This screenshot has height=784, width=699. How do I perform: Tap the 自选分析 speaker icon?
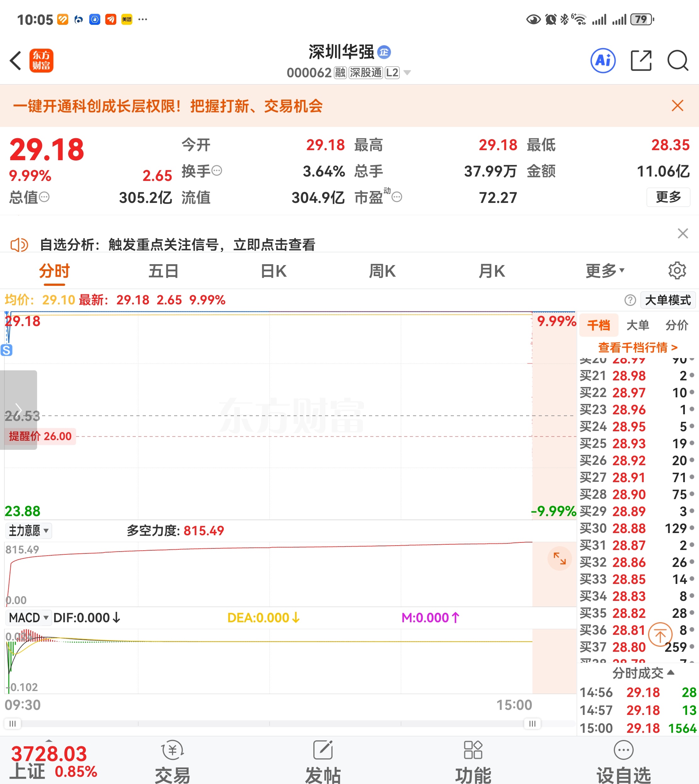pos(19,244)
